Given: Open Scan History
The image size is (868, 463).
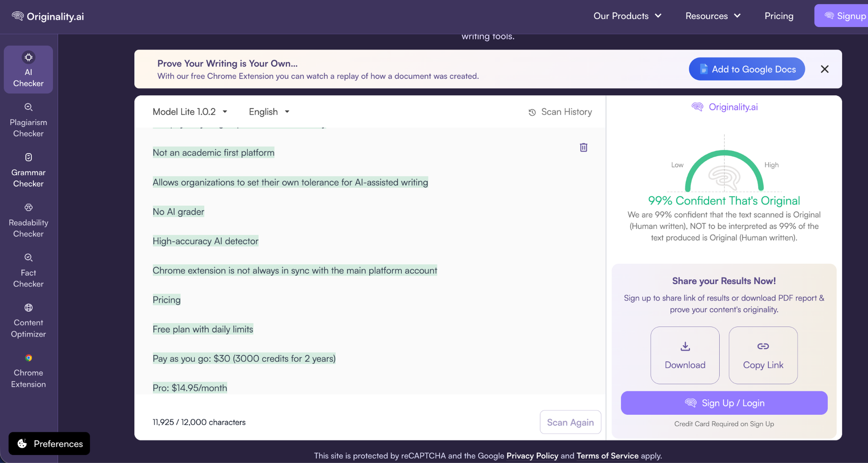Looking at the screenshot, I should 560,112.
